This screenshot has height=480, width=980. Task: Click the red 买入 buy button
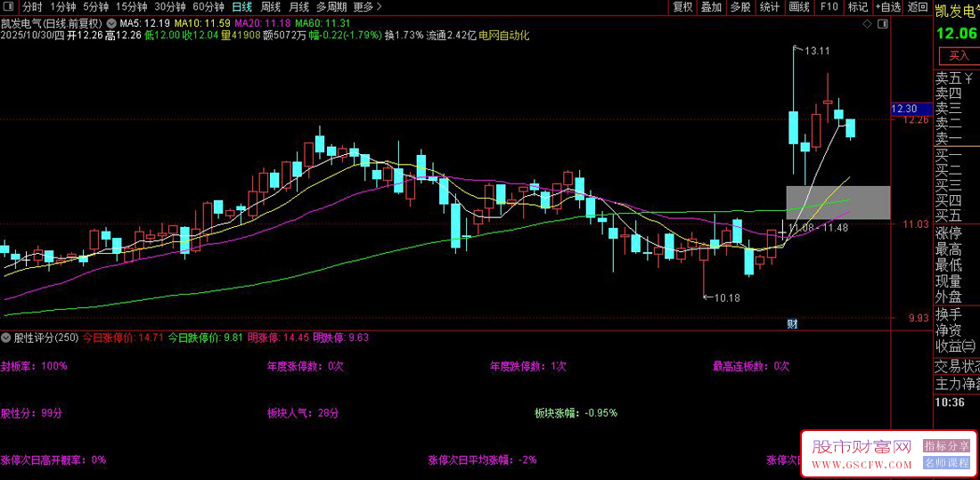(958, 55)
